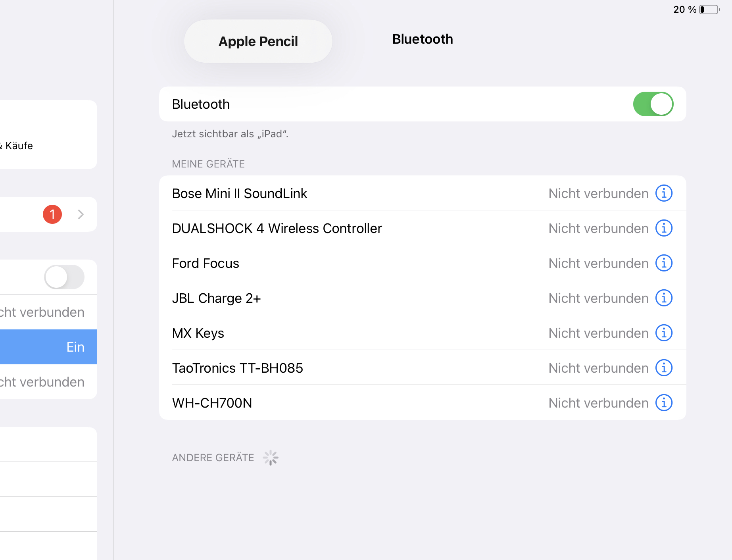732x560 pixels.
Task: Open the 'Käufe' sidebar entry
Action: coord(19,146)
